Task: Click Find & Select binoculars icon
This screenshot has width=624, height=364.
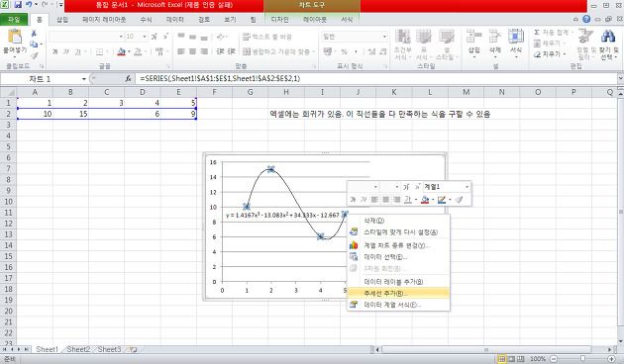Action: pyautogui.click(x=608, y=37)
